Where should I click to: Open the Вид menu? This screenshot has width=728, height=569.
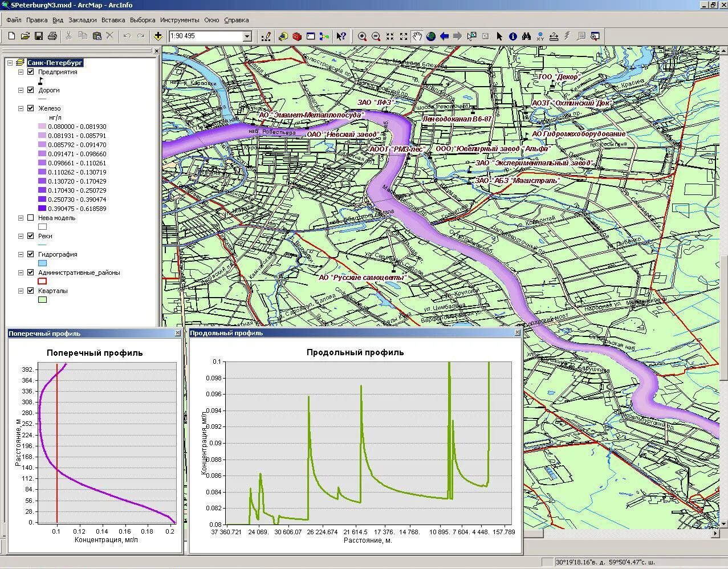point(58,20)
